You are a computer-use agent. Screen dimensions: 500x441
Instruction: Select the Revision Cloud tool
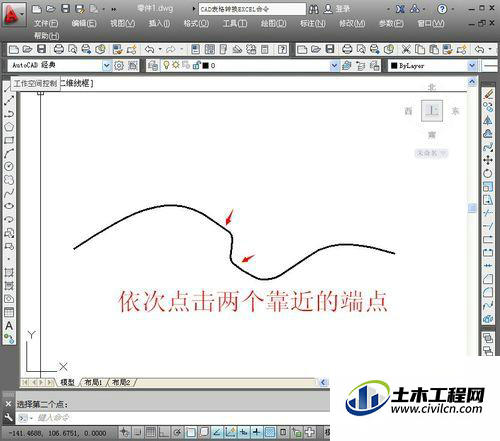click(x=9, y=180)
